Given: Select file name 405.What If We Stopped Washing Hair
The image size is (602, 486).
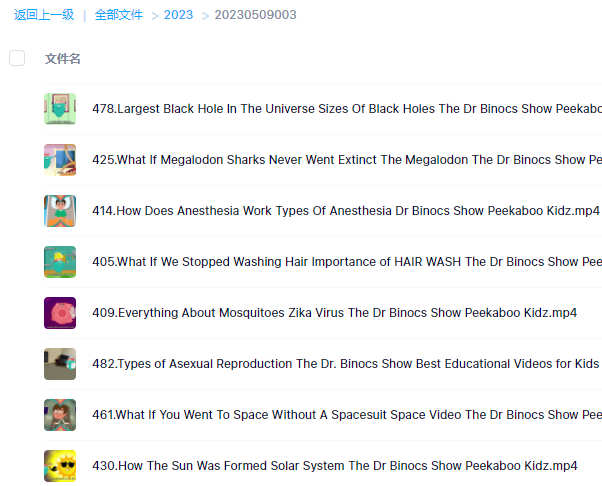Looking at the screenshot, I should point(347,262).
